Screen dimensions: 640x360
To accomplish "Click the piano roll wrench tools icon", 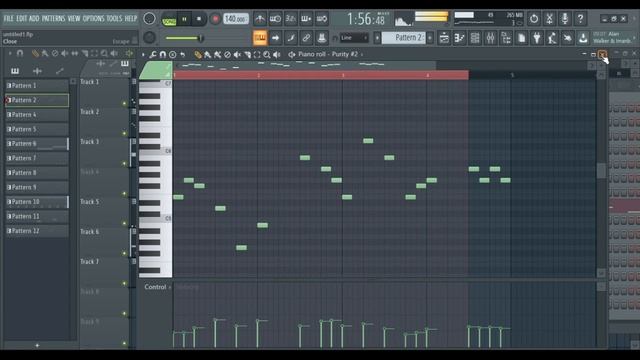I will (x=153, y=54).
